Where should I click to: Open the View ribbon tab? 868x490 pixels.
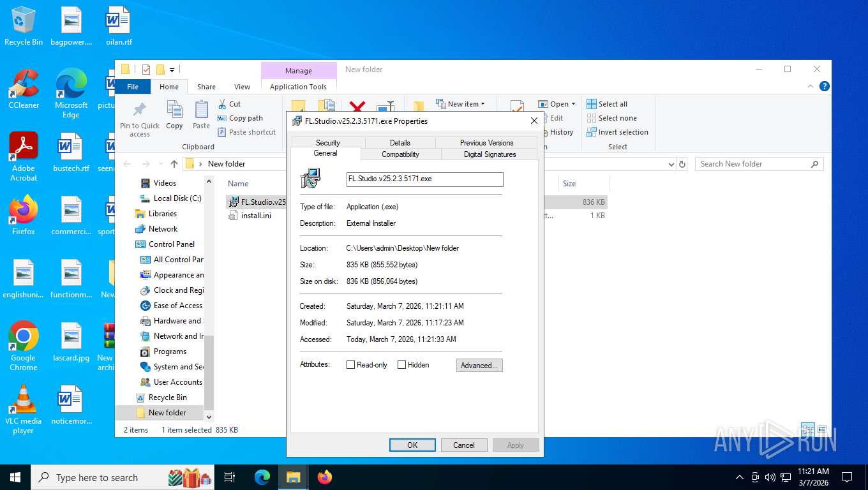(x=242, y=87)
